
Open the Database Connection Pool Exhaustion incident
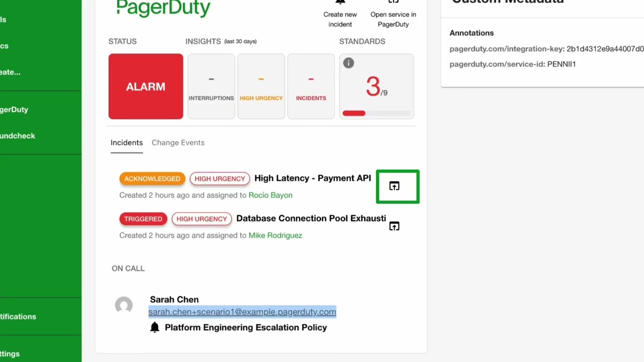tap(311, 218)
